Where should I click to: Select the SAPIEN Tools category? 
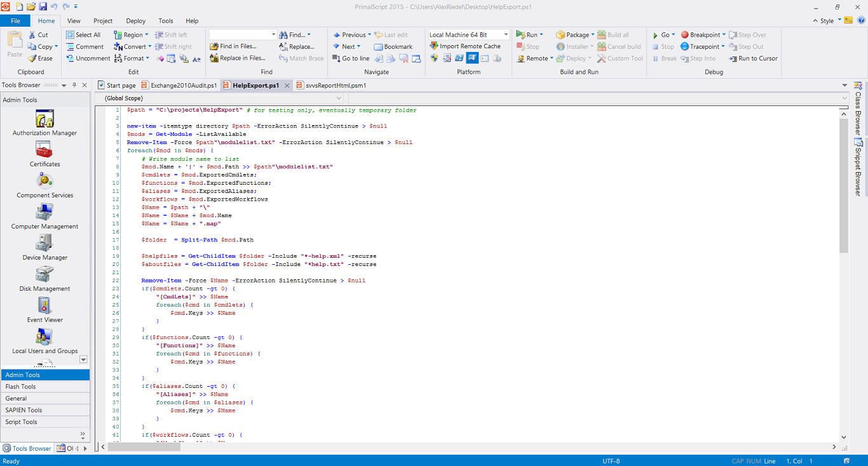(45, 410)
